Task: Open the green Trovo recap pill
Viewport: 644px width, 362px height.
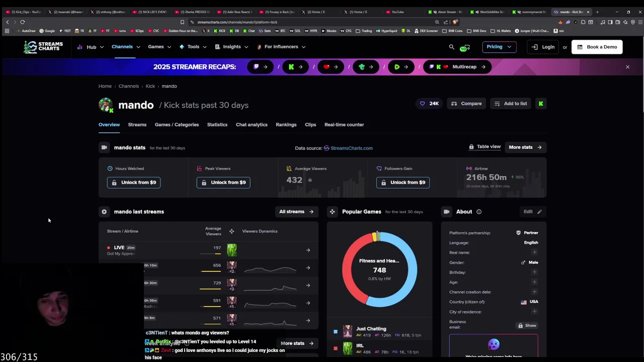Action: [x=366, y=67]
